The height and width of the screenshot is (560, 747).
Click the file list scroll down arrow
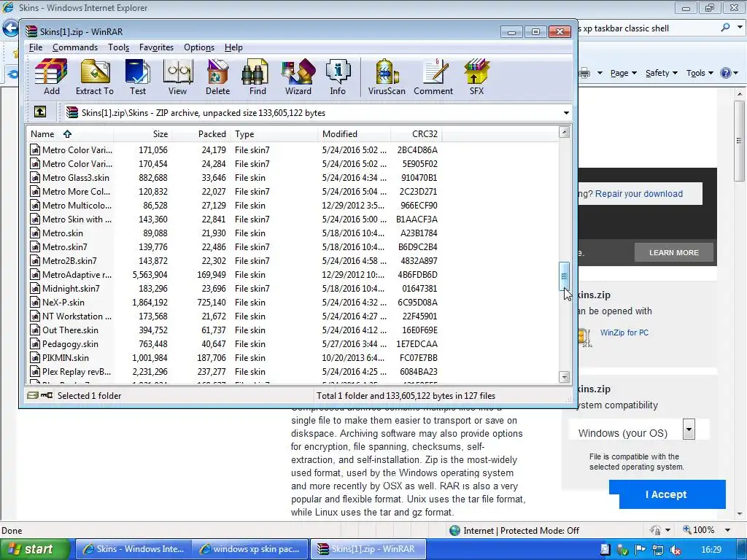pos(564,377)
